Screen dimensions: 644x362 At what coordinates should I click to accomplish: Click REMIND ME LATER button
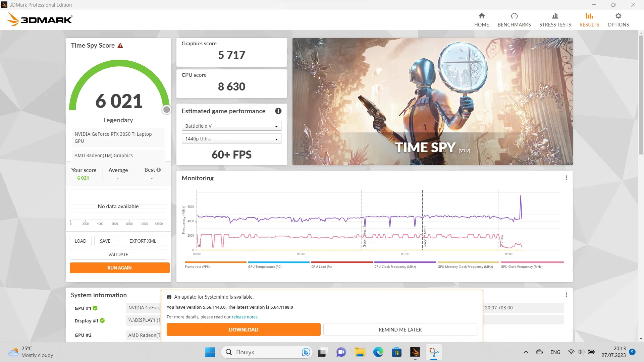point(400,329)
